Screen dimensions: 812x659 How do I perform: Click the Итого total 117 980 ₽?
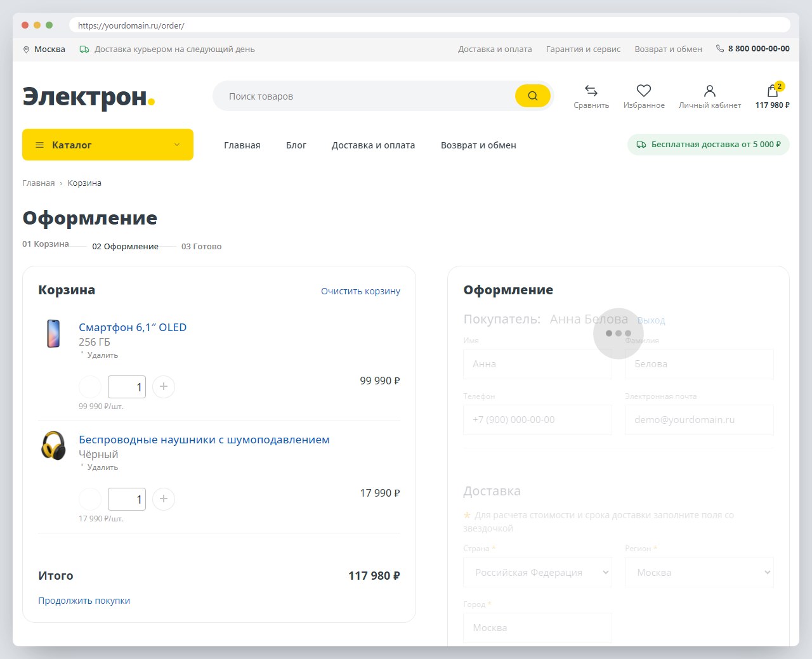[374, 576]
